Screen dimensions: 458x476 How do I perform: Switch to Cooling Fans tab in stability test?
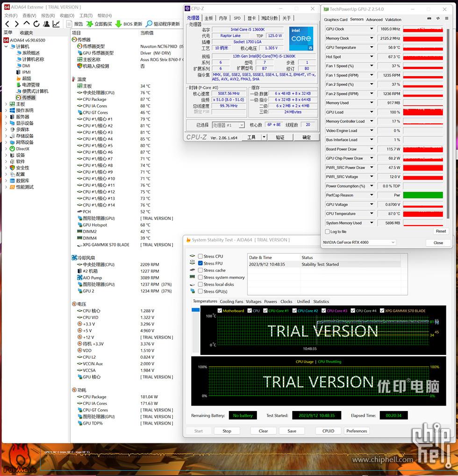[231, 301]
